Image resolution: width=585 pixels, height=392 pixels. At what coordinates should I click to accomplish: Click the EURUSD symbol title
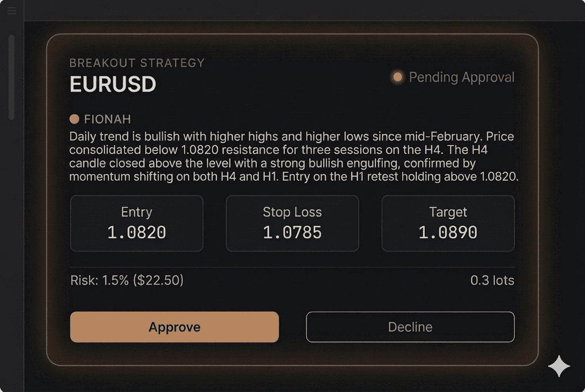113,85
